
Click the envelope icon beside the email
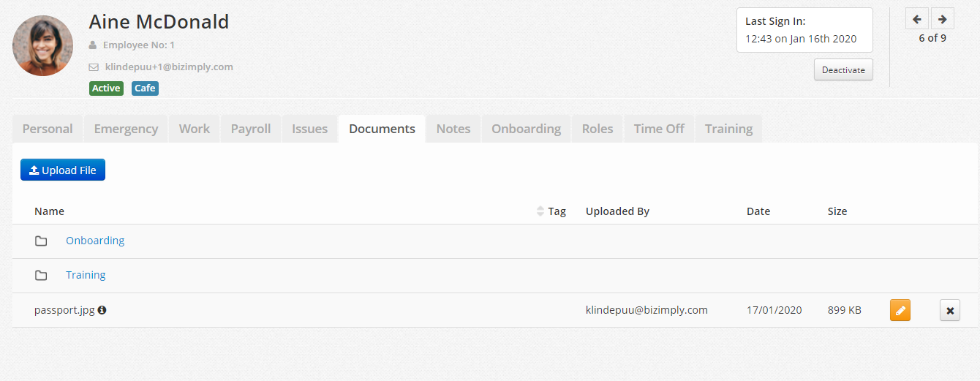pyautogui.click(x=94, y=67)
